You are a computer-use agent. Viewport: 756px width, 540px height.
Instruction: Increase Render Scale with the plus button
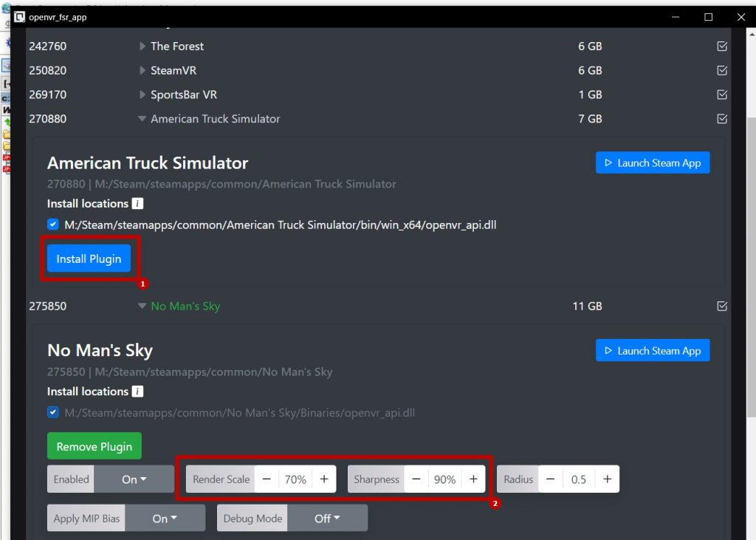coord(324,479)
